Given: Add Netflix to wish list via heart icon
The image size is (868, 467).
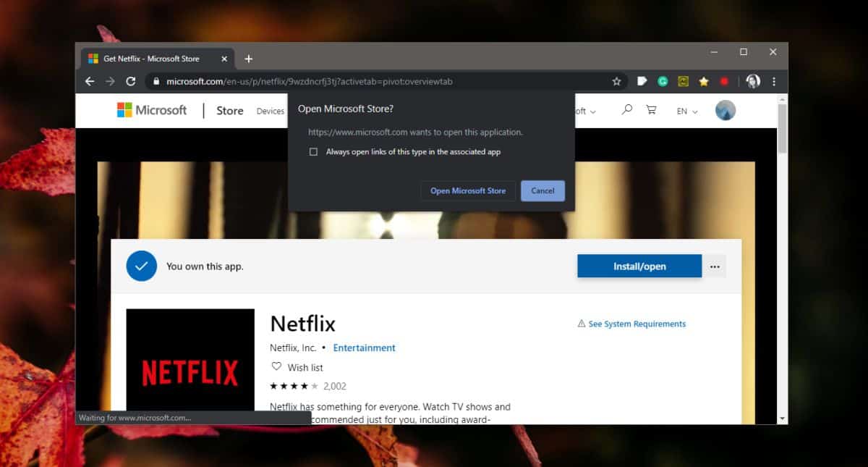Looking at the screenshot, I should pyautogui.click(x=276, y=367).
